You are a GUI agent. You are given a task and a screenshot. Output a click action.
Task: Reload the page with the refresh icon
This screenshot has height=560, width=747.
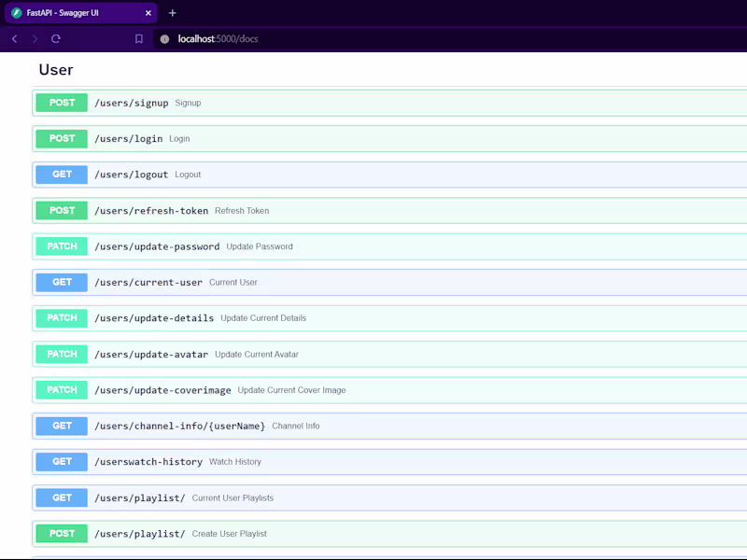pyautogui.click(x=56, y=39)
